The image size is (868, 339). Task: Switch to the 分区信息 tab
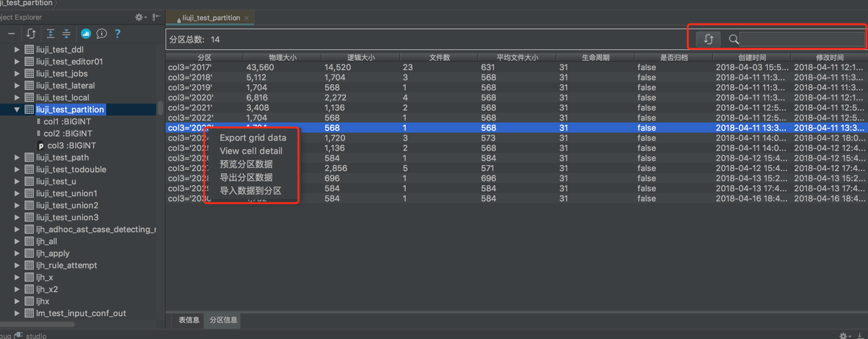(x=223, y=320)
